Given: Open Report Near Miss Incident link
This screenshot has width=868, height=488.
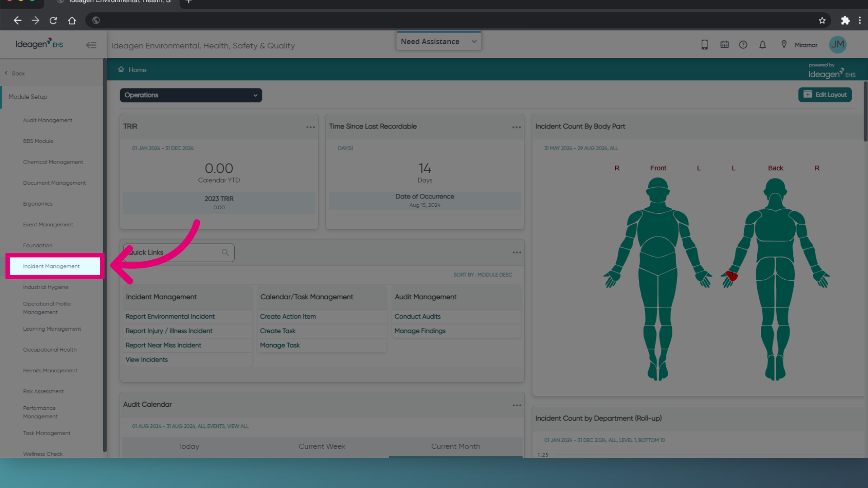Looking at the screenshot, I should (163, 345).
